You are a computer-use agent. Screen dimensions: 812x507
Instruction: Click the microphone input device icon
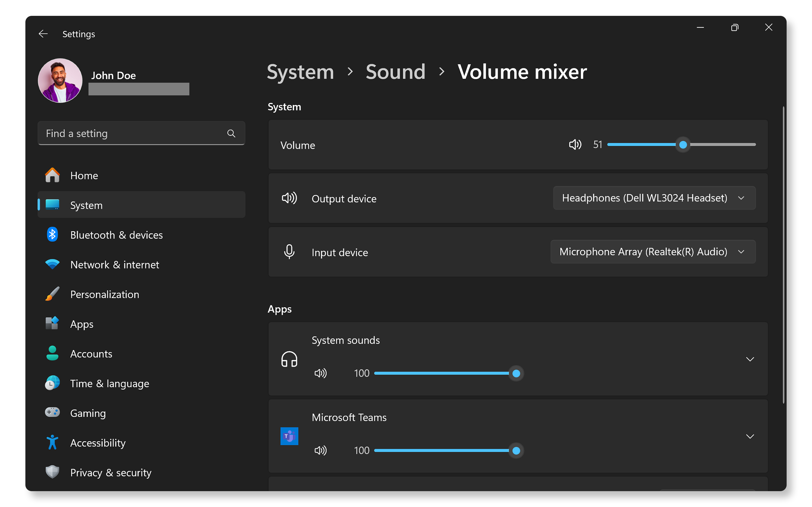(x=289, y=252)
